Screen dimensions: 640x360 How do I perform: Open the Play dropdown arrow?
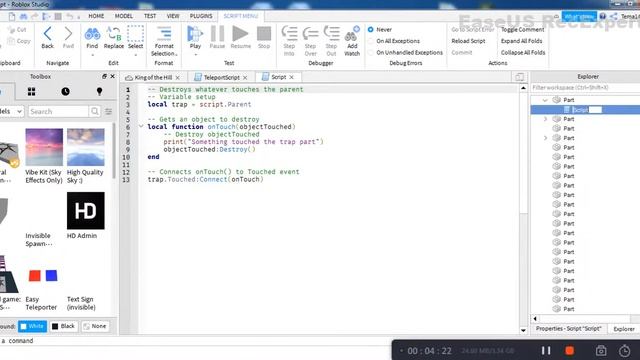[195, 54]
